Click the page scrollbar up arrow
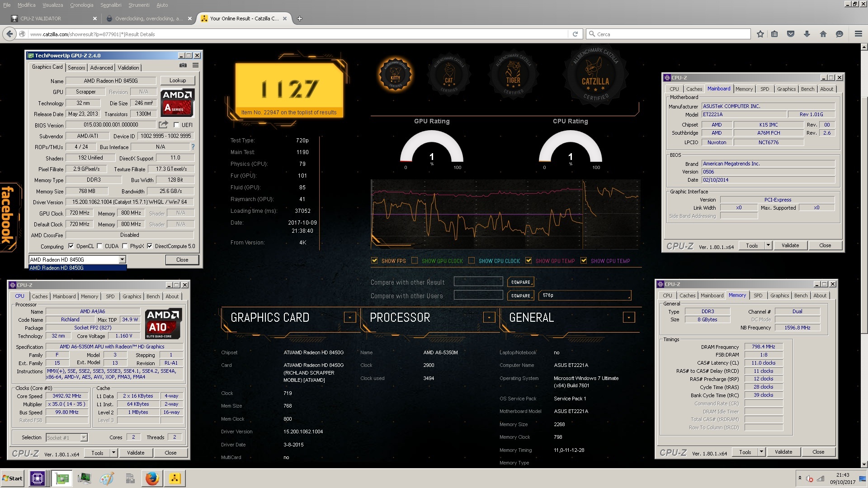The image size is (868, 488). click(x=864, y=47)
